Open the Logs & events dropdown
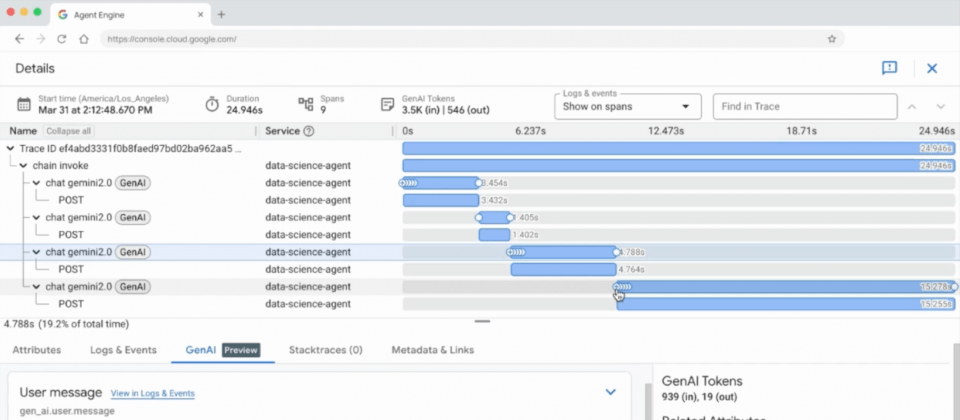960x420 pixels. [x=628, y=107]
